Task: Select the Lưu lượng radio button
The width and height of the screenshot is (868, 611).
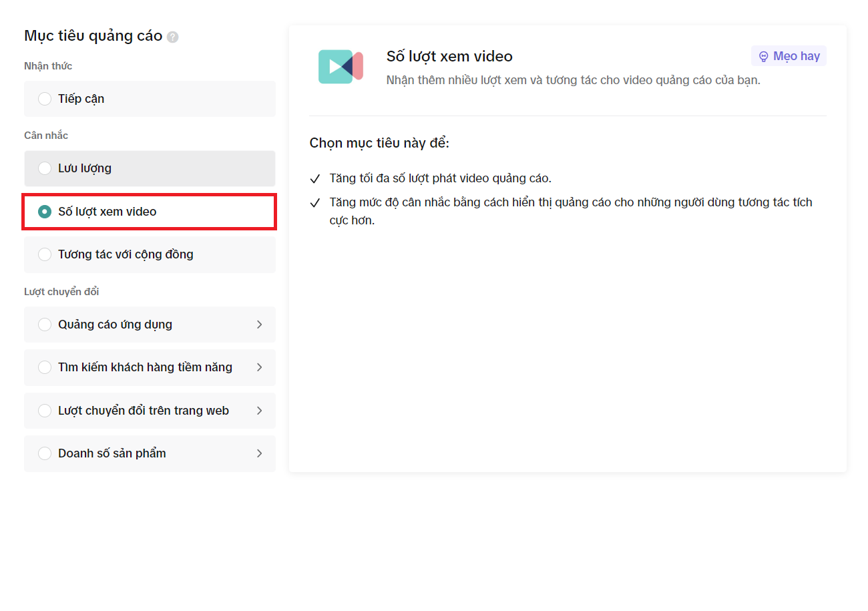Action: [x=45, y=168]
